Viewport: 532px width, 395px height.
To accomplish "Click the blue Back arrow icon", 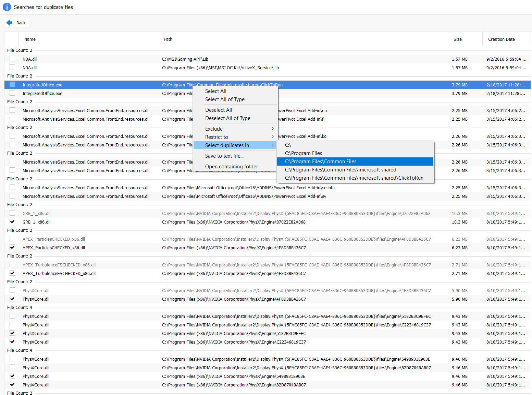I will click(x=10, y=23).
